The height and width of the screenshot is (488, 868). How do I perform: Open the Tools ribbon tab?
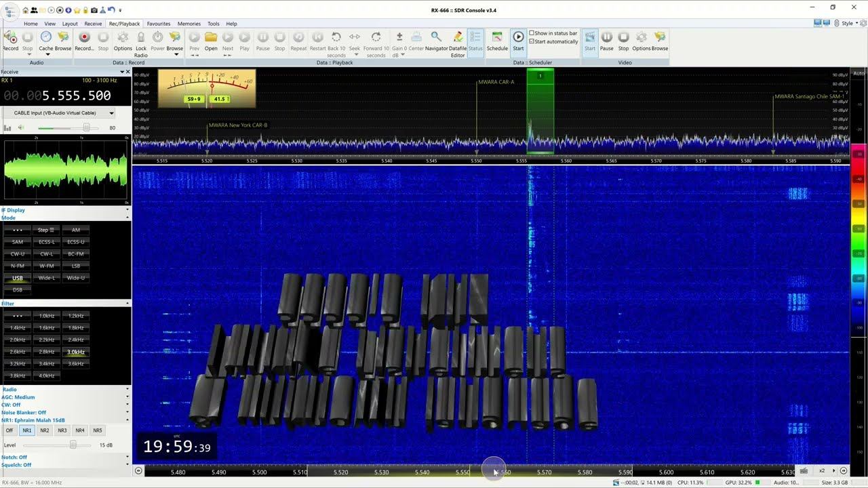214,24
